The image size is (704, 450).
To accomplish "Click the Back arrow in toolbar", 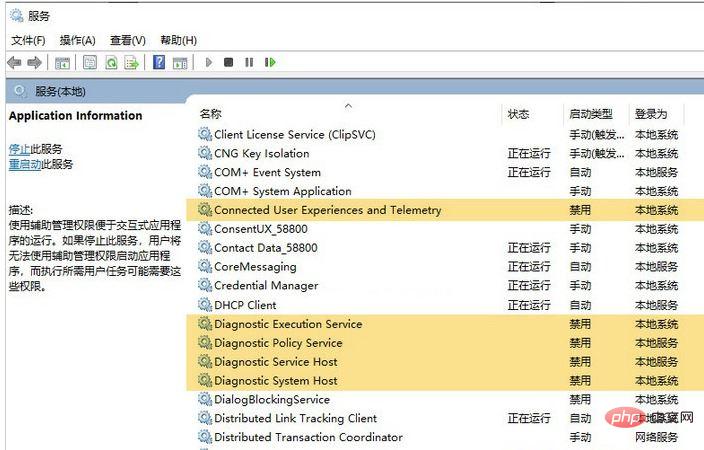I will coord(14,62).
